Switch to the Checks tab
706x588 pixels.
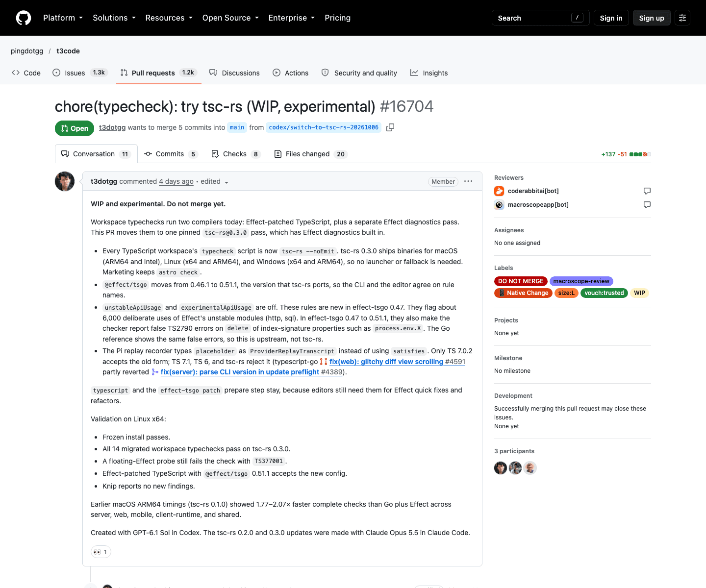pos(235,154)
